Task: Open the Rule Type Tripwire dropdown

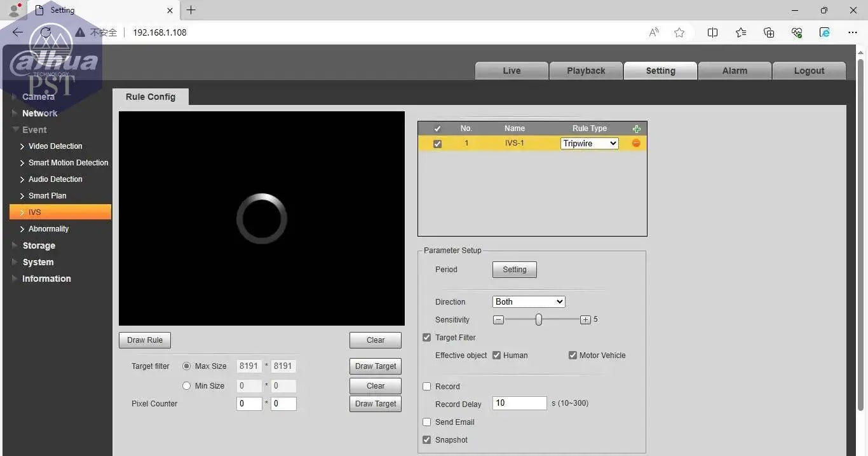Action: (589, 144)
